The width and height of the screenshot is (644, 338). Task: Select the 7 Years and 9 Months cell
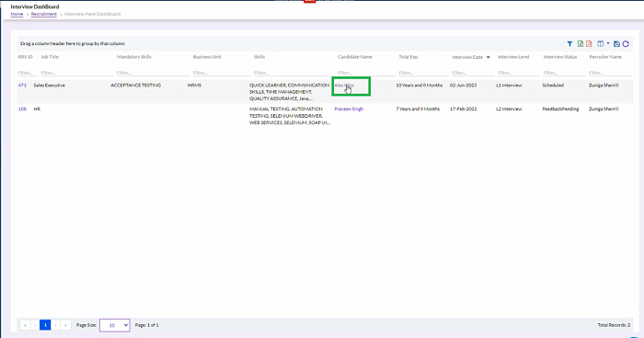pos(418,109)
